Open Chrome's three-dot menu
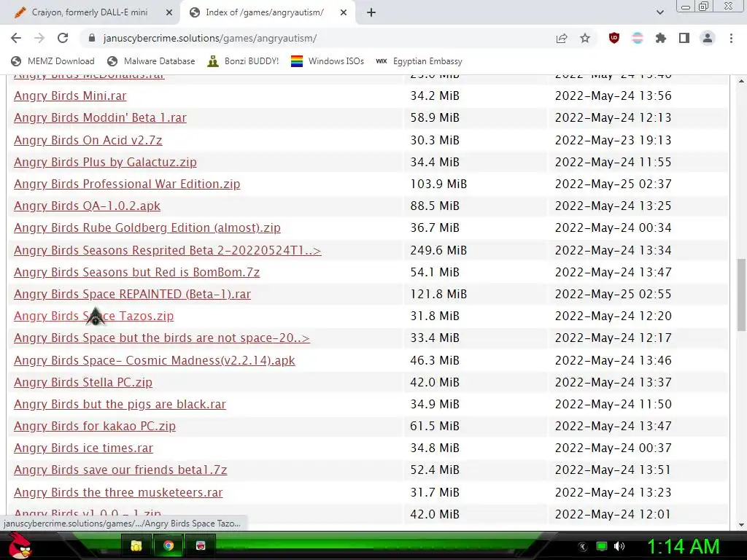Screen dimensions: 747x560 click(731, 38)
